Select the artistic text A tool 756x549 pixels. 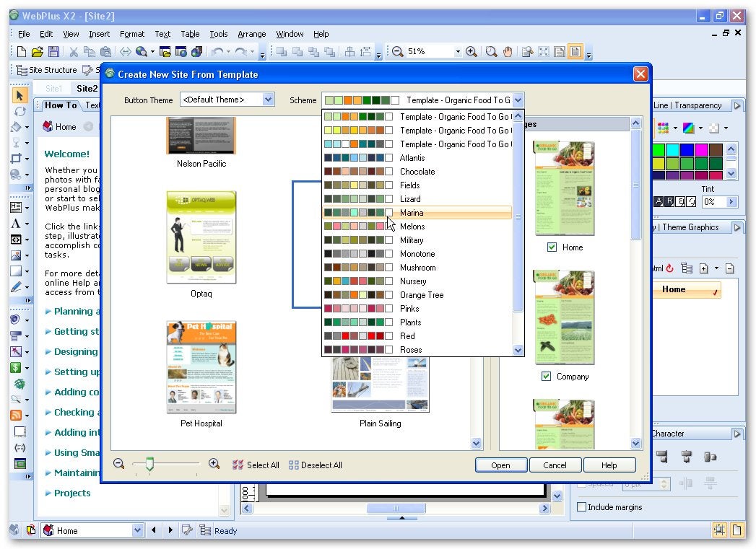point(16,224)
